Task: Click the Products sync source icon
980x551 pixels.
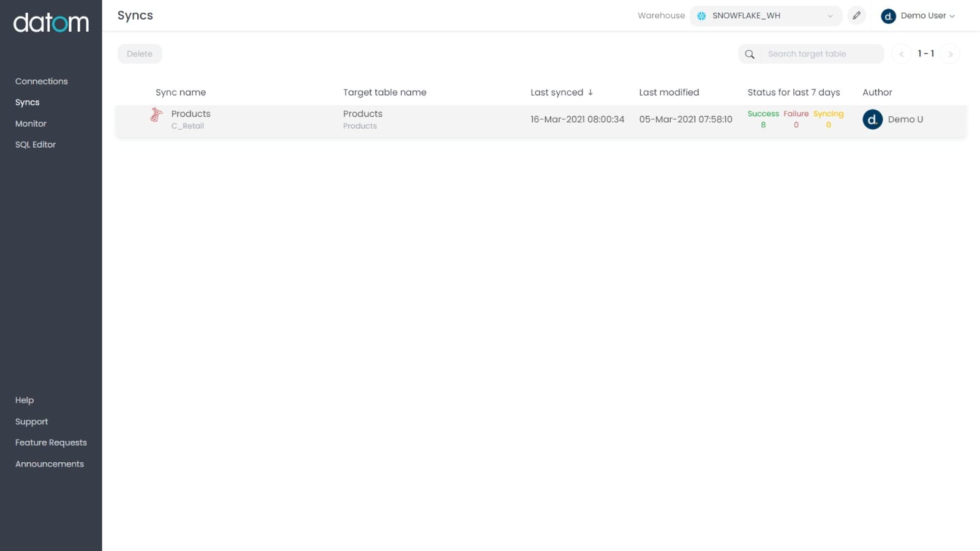Action: [156, 114]
